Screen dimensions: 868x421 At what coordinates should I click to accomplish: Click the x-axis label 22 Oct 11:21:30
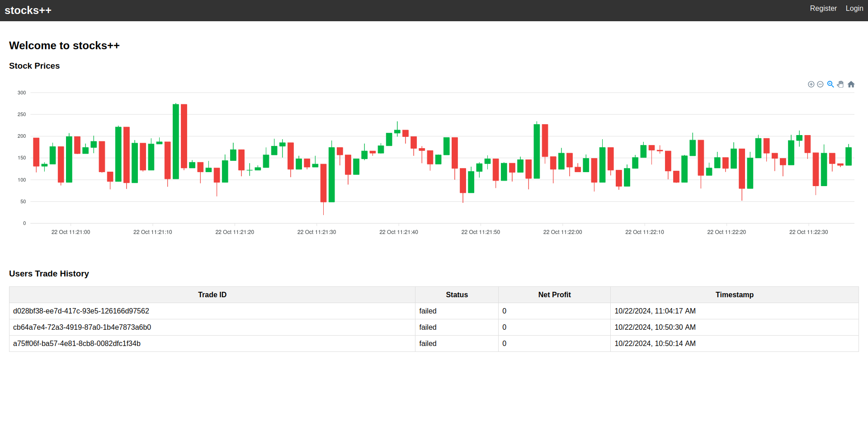coord(316,232)
